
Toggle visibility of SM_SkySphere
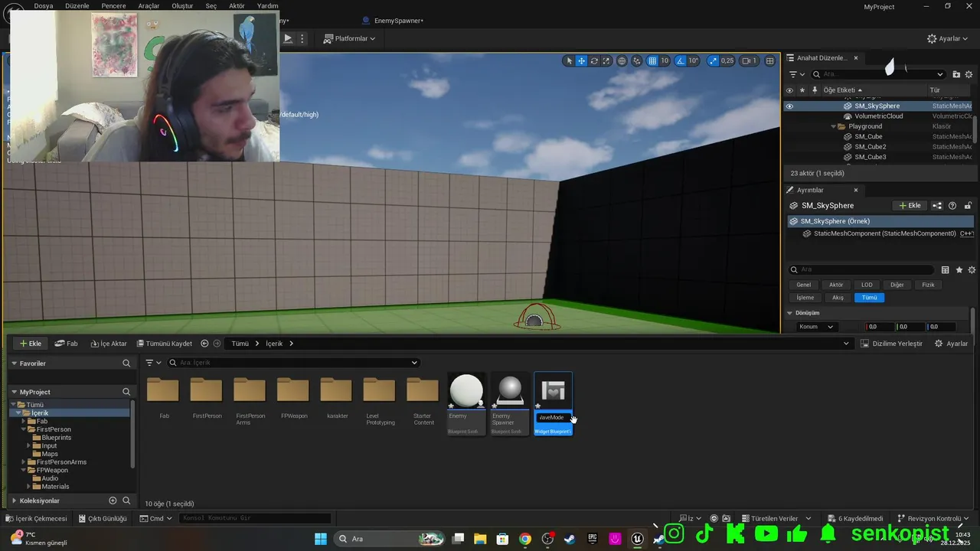(x=790, y=106)
